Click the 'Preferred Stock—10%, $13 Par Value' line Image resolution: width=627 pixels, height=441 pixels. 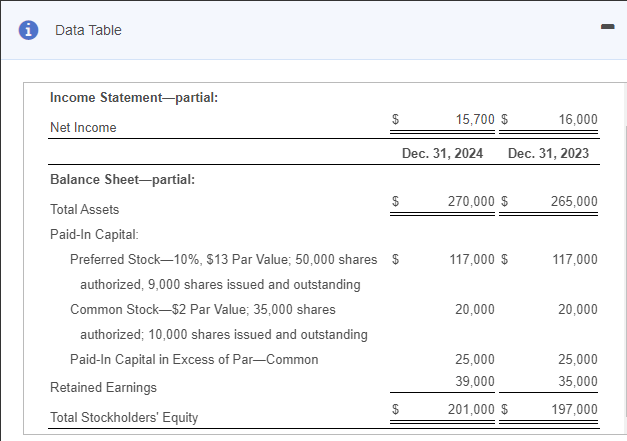click(x=224, y=259)
